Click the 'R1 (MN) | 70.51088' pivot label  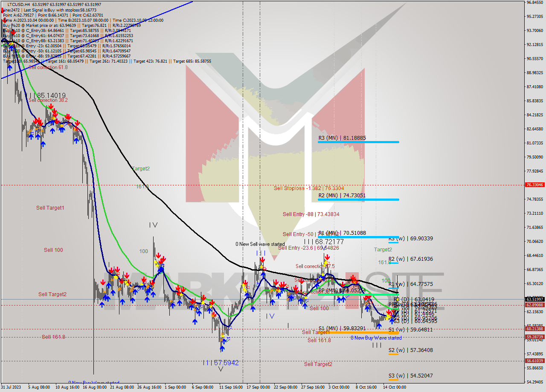(x=342, y=233)
